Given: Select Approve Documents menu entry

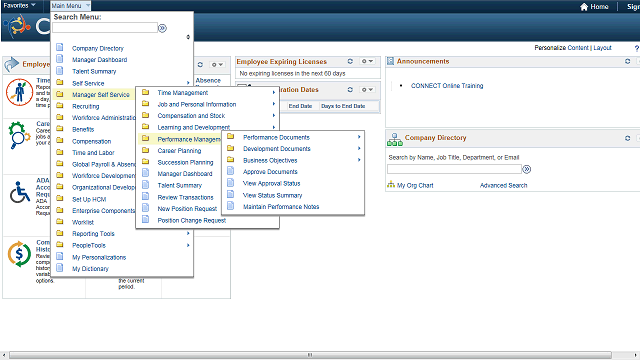Looking at the screenshot, I should pos(270,172).
